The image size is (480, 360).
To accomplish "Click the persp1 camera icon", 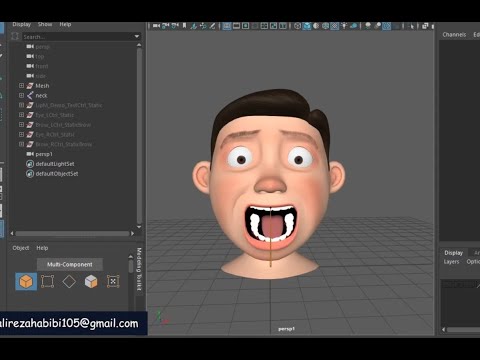I will pos(30,154).
